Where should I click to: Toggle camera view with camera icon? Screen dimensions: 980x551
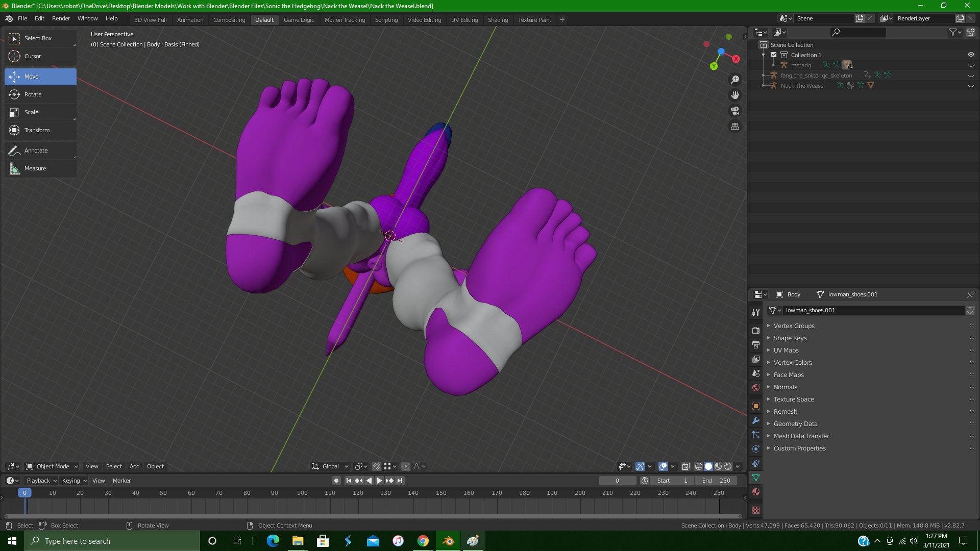point(735,111)
